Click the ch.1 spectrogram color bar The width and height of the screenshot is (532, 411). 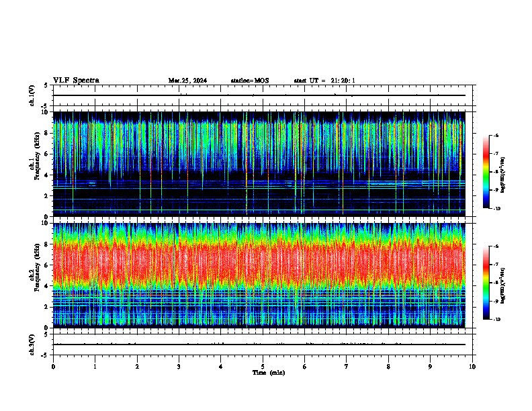click(x=486, y=172)
